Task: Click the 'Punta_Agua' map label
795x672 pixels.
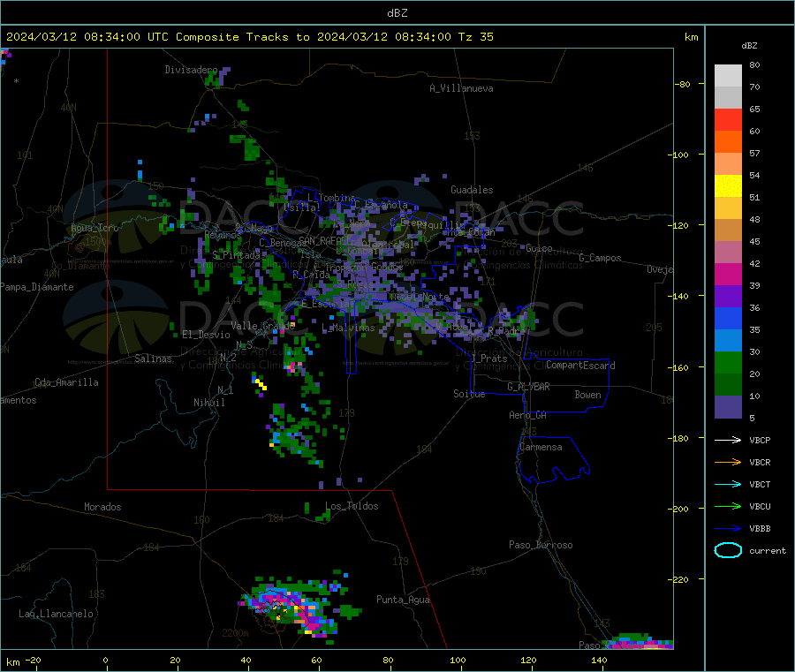Action: coord(403,600)
